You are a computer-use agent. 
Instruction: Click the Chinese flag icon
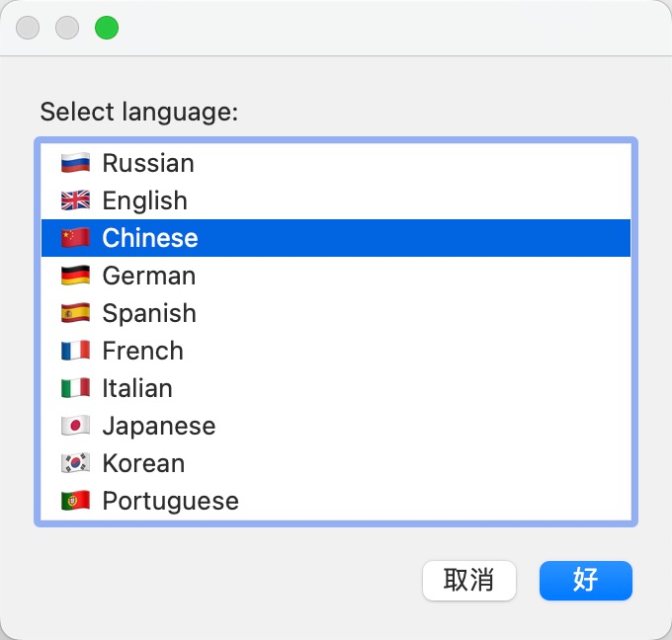(x=75, y=238)
